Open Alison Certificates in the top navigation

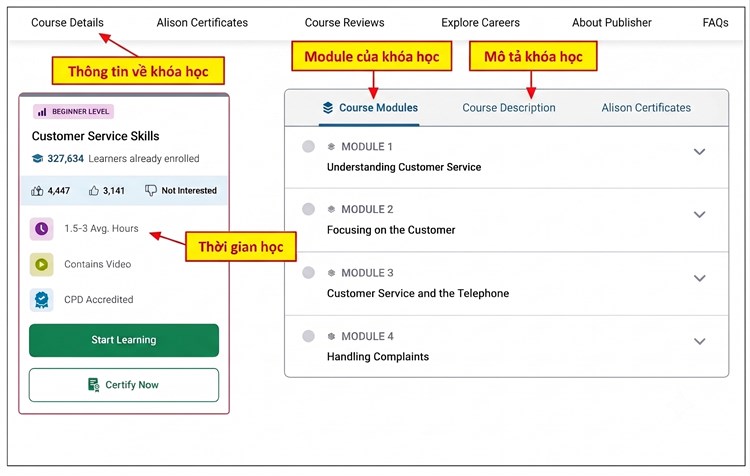coord(202,22)
